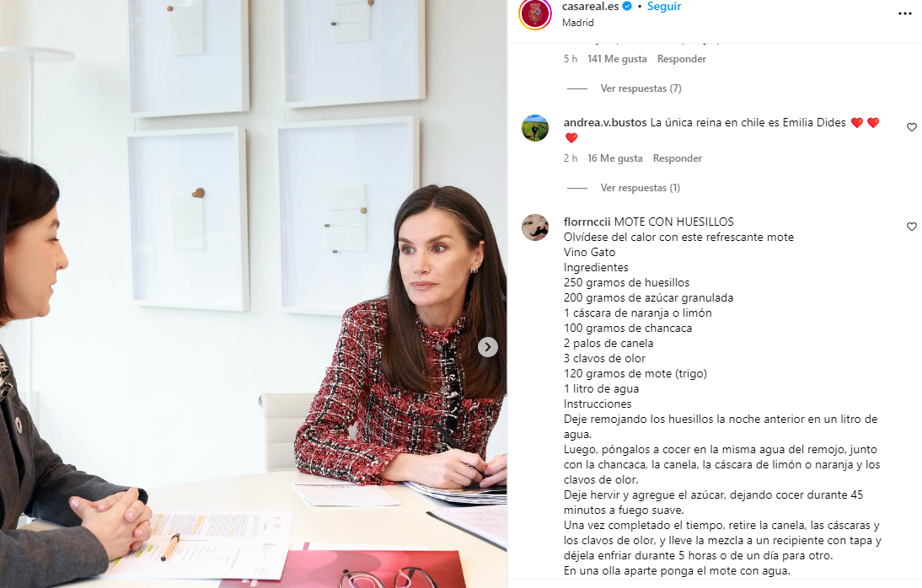
Task: Expand Ver respuestas (7) replies
Action: point(641,88)
